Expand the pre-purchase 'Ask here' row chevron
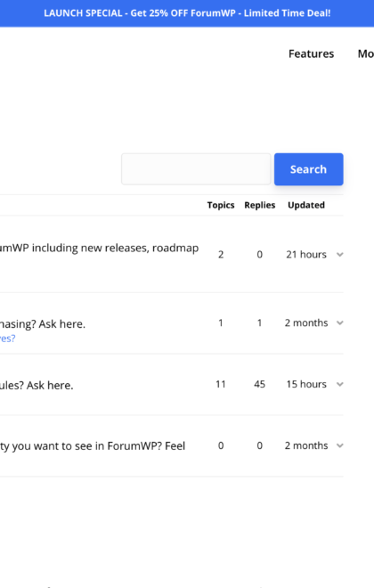This screenshot has height=588, width=374. 340,323
